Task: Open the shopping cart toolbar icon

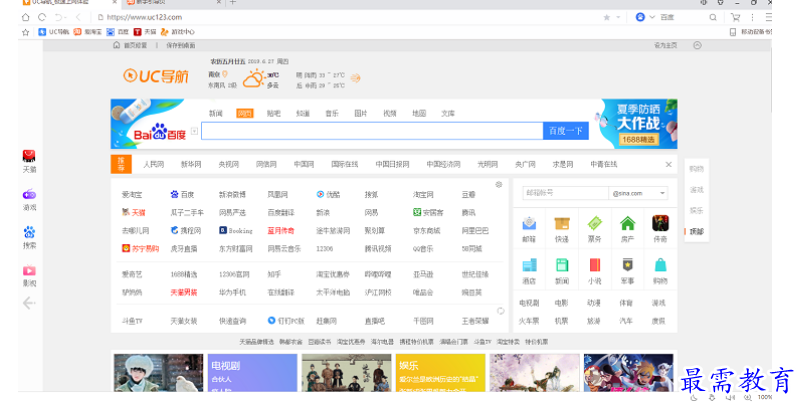Action: click(x=736, y=17)
